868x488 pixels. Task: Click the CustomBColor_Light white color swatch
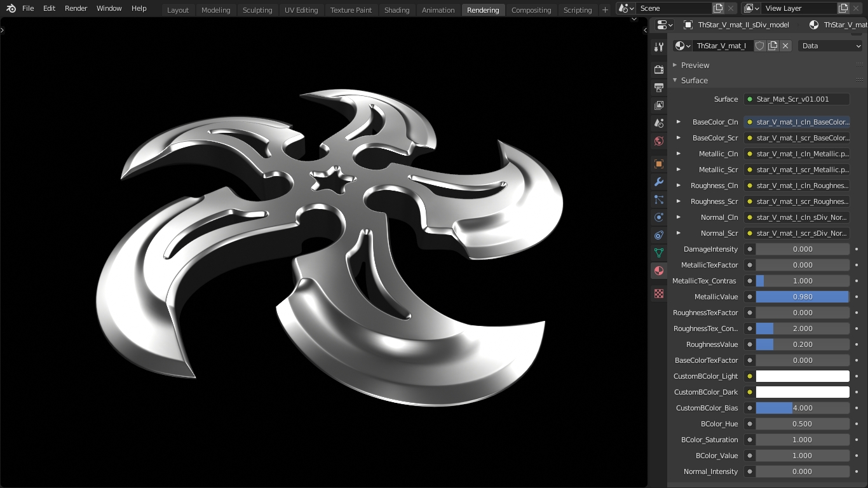tap(803, 376)
